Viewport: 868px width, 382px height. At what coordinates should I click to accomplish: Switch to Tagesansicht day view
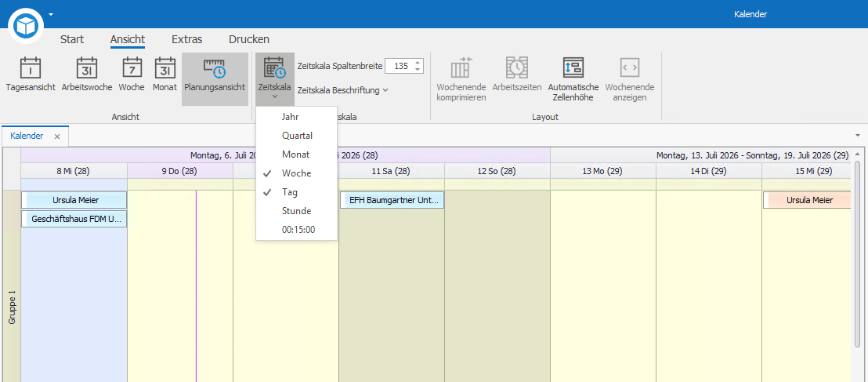pos(31,74)
